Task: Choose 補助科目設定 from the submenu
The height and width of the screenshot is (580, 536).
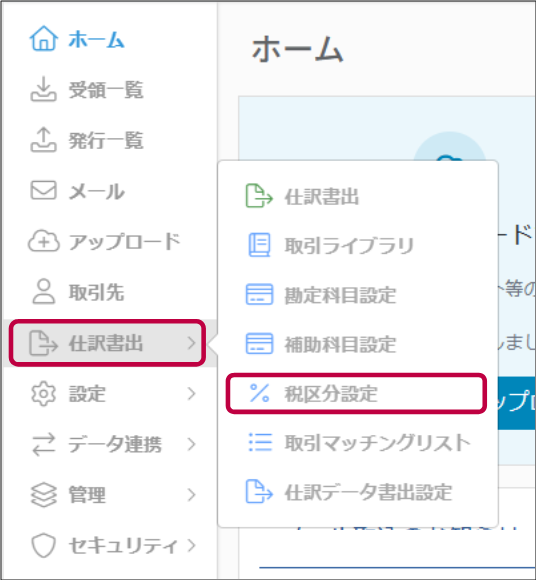Action: pos(358,344)
